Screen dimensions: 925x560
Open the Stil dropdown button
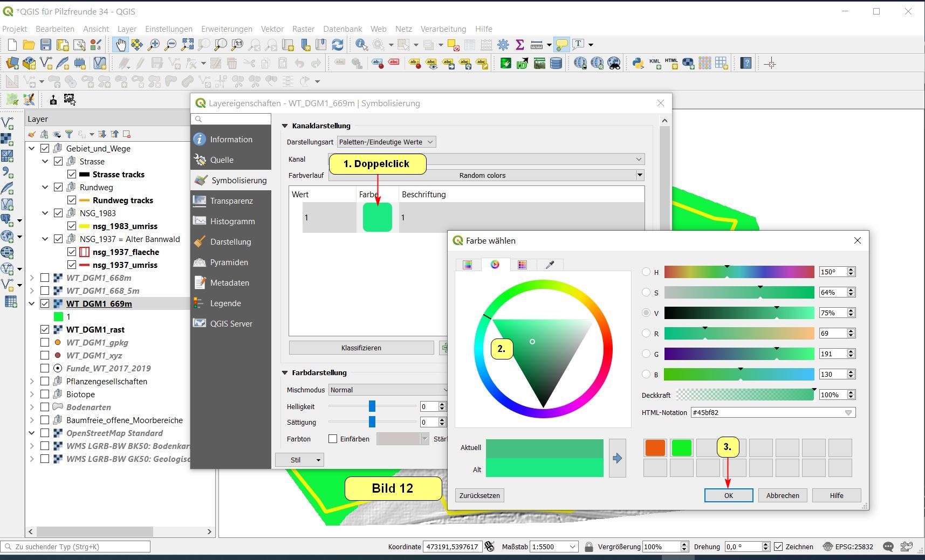(299, 460)
